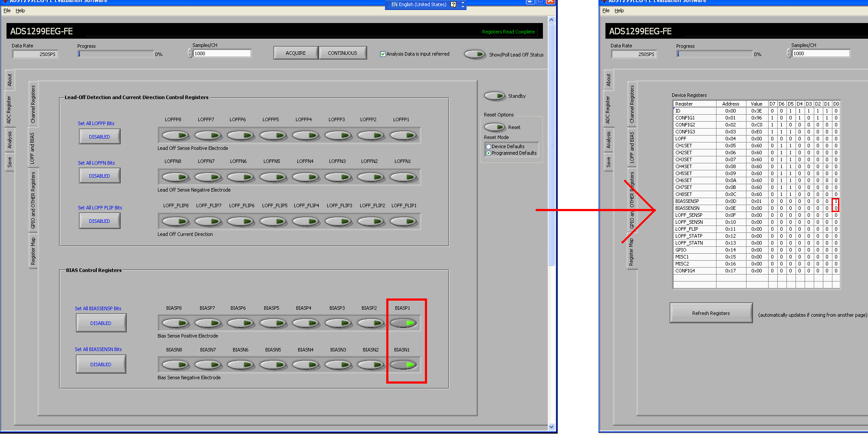Disable the BIASP1 switch
This screenshot has height=434, width=868.
coord(403,323)
